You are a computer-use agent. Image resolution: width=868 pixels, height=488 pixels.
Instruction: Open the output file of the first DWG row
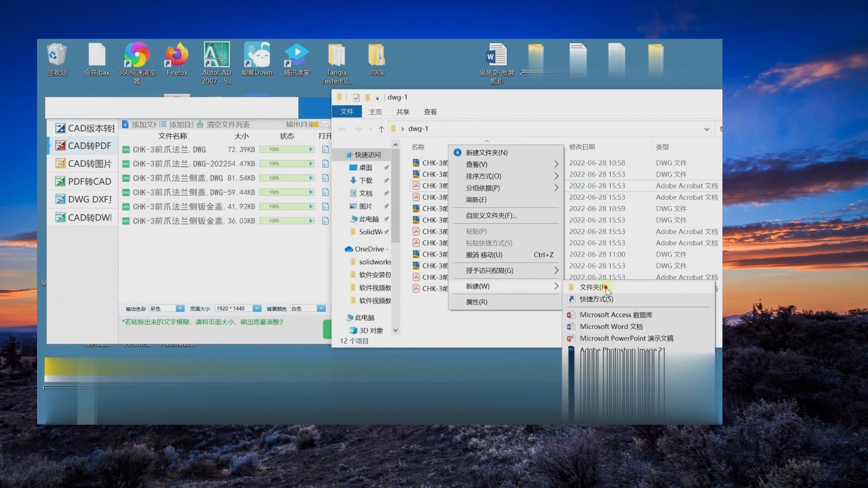[325, 149]
